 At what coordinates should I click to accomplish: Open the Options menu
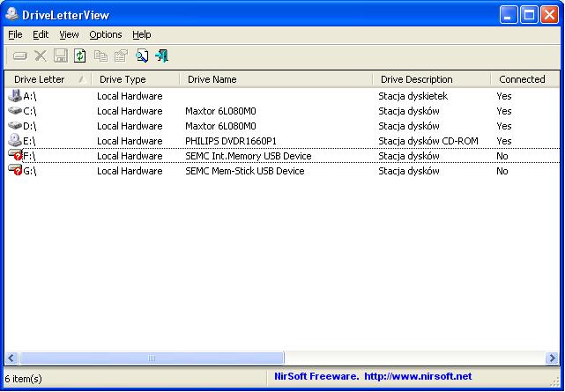(x=106, y=34)
